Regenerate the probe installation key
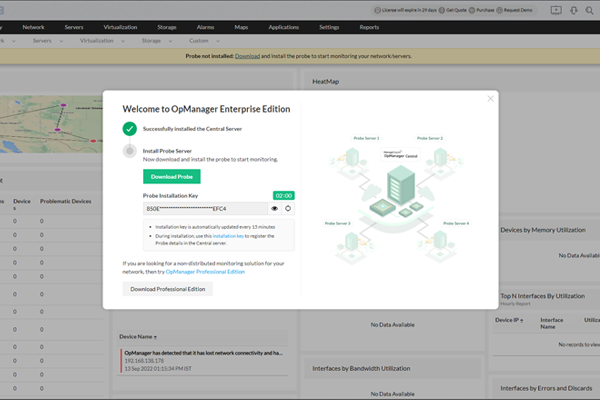This screenshot has height=400, width=600. click(x=288, y=209)
